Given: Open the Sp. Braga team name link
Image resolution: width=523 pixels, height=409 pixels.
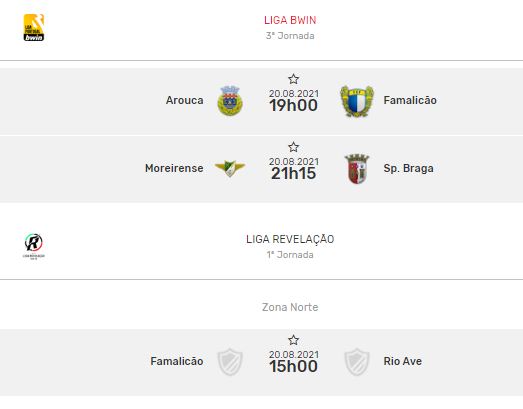Looking at the screenshot, I should 409,168.
